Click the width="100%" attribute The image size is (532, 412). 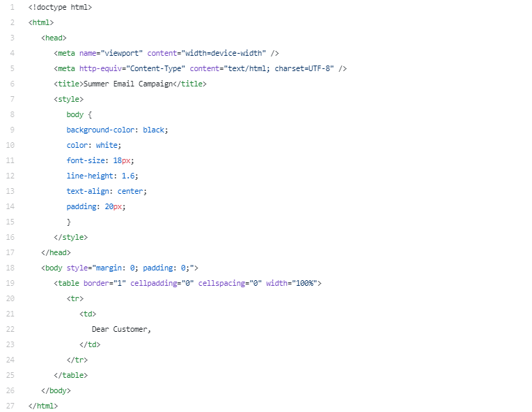coord(292,283)
